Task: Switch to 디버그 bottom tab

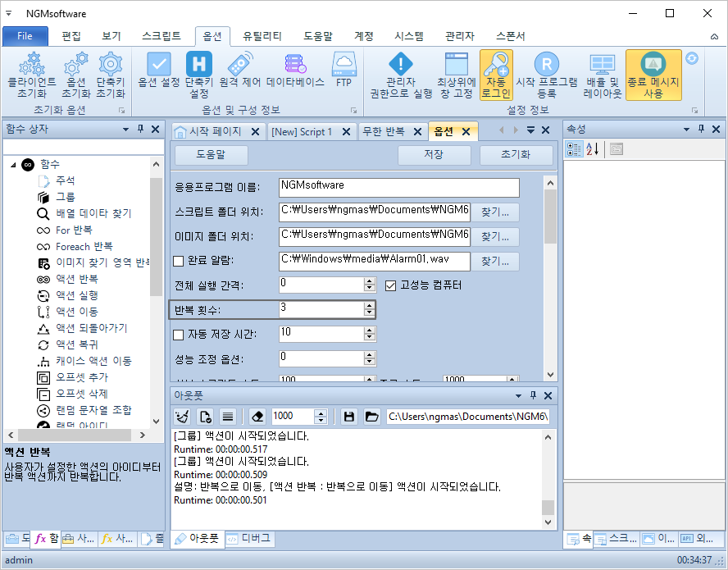Action: (x=251, y=538)
